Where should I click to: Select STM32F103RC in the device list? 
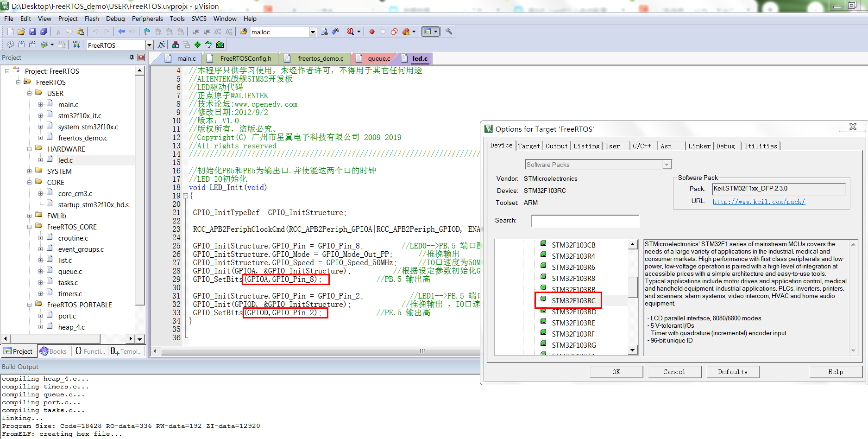(x=573, y=300)
